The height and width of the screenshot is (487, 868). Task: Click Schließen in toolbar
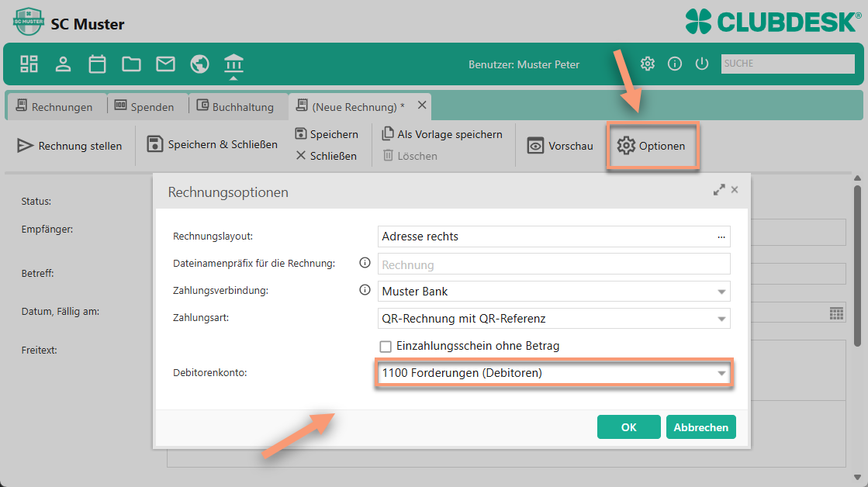[327, 156]
